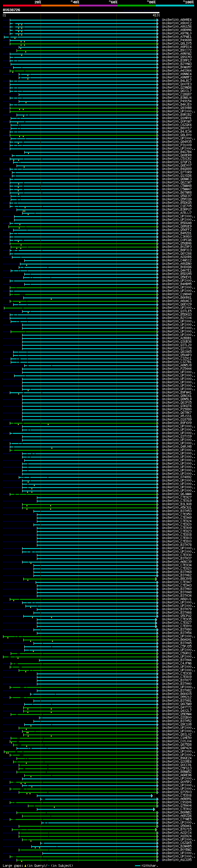Click hit UniRef100_Q6C5W9
This screenshot has width=197, height=868.
pos(176,704)
